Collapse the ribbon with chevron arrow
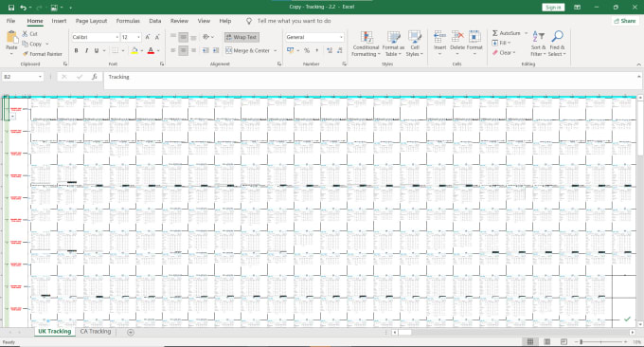This screenshot has height=347, width=644. click(638, 64)
